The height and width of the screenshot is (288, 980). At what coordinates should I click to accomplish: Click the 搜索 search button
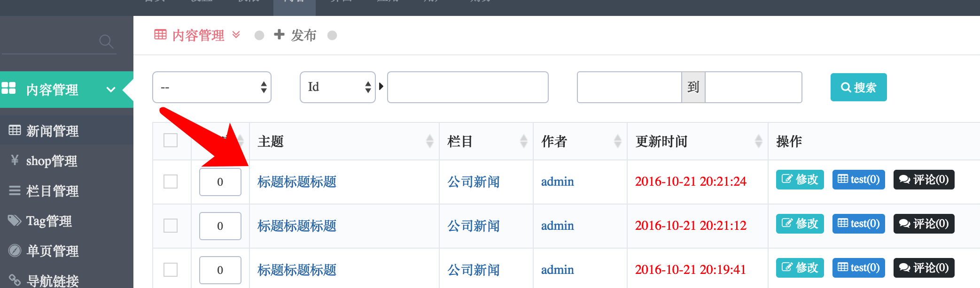(x=858, y=87)
